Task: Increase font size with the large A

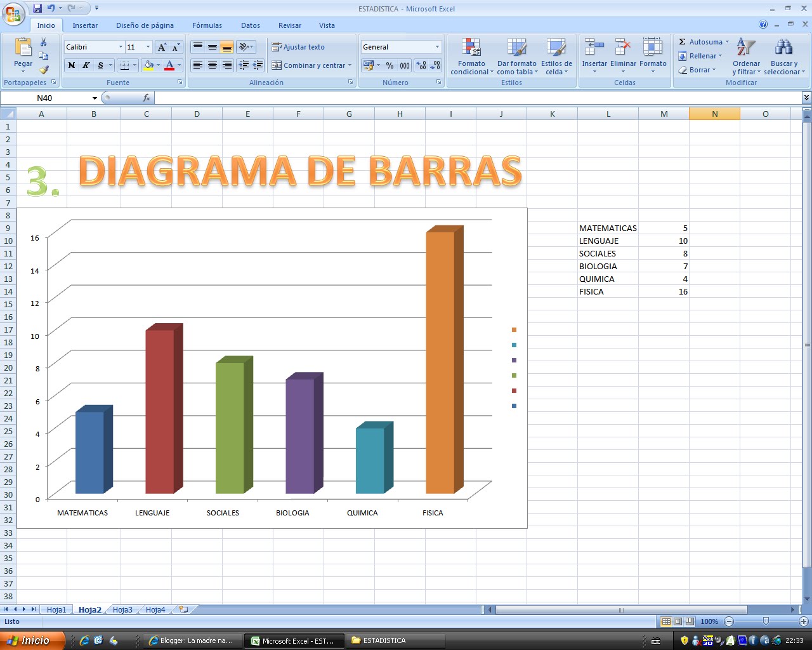Action: click(162, 47)
